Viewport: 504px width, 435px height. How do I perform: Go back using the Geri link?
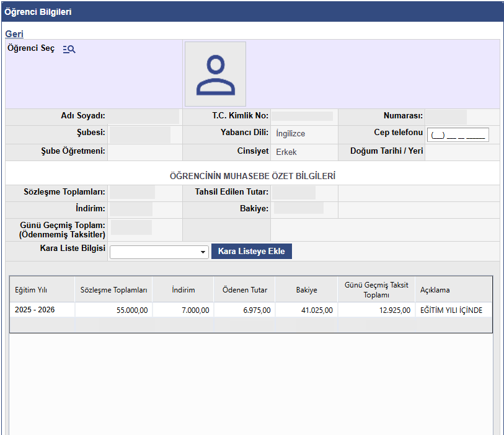coord(14,33)
